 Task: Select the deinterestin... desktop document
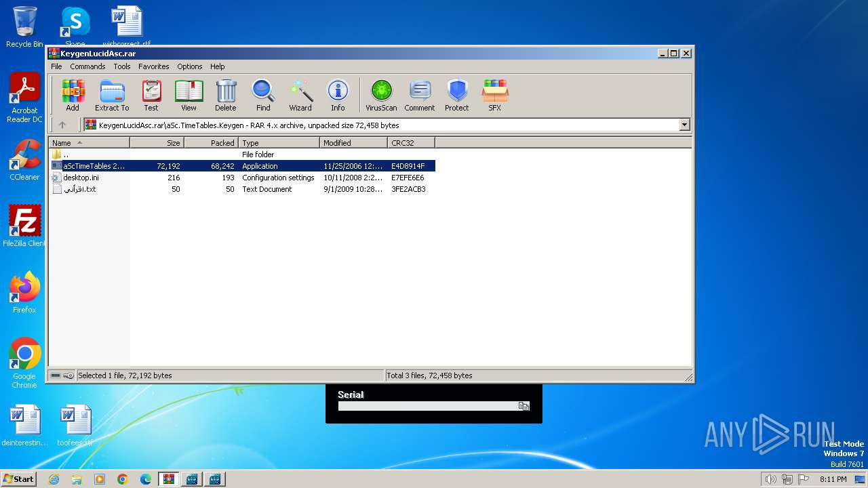(25, 426)
